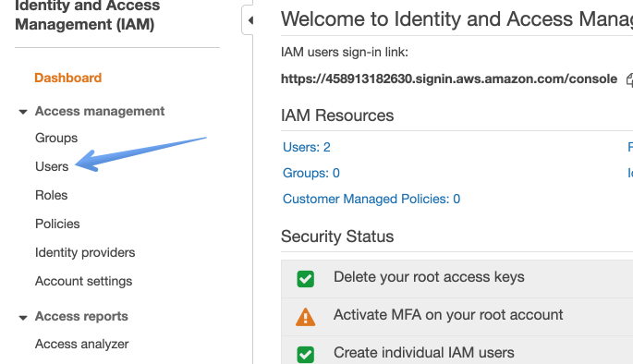The height and width of the screenshot is (364, 633).
Task: Open Groups in the sidebar
Action: pos(56,138)
